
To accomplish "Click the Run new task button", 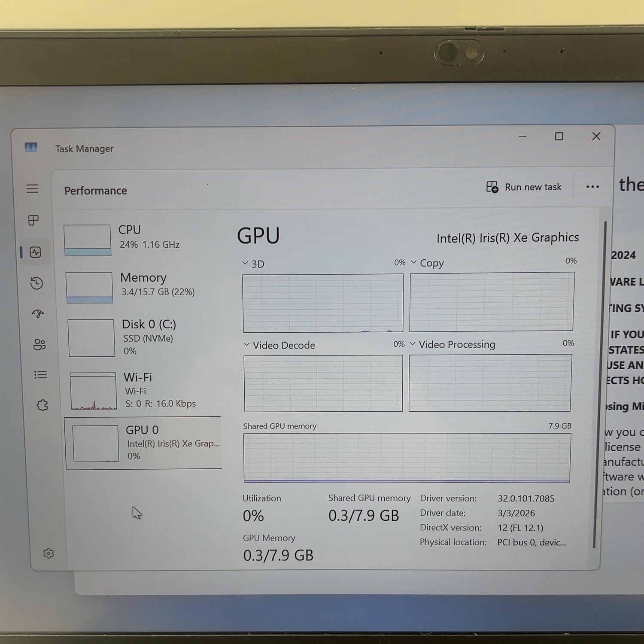I will 524,187.
